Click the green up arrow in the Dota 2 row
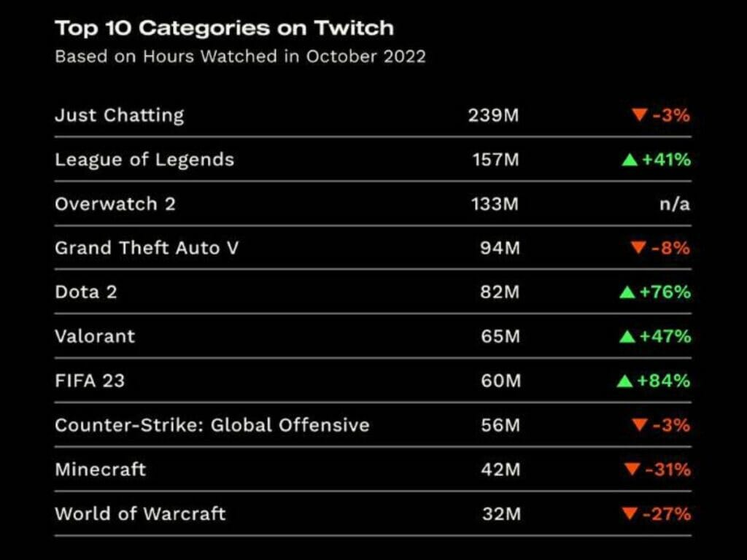Viewport: 747px width, 560px height. (x=627, y=292)
